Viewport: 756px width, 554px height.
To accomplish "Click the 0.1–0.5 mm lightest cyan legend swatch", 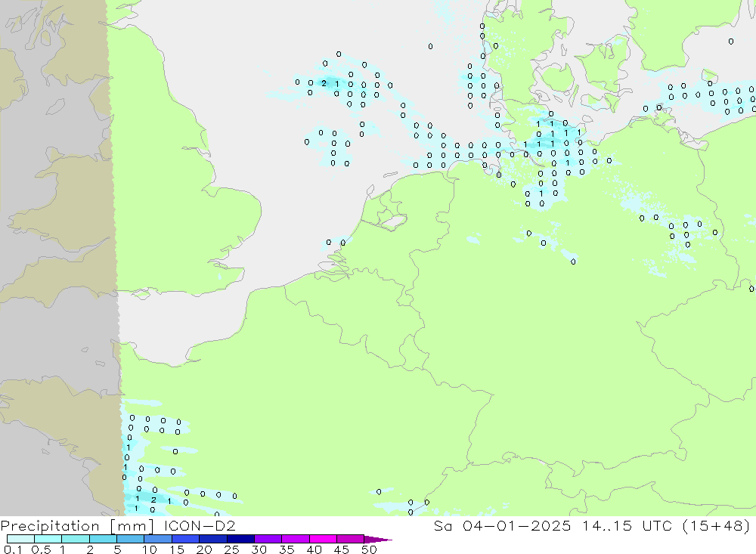I will tap(20, 539).
